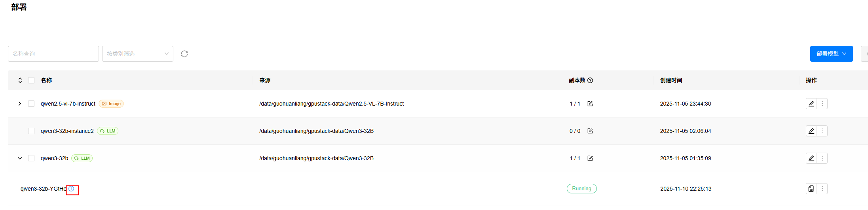
Task: Click the edit button for qwen3-32b-instance2
Action: click(x=811, y=131)
